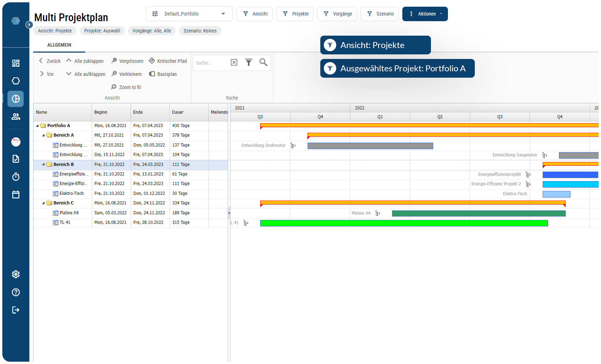Click the filter funnel icon beside search
This screenshot has width=601, height=364.
click(x=249, y=62)
